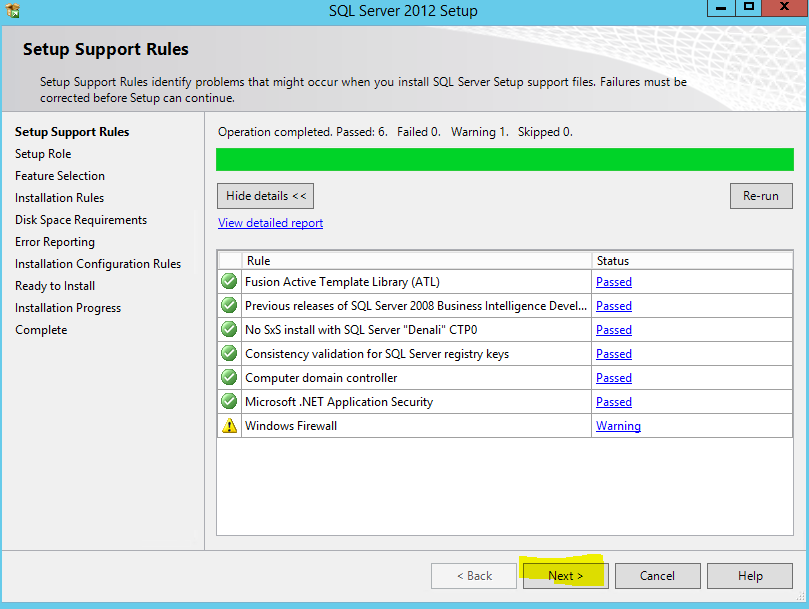Select Feature Selection step in sidebar
Viewport: 809px width, 609px height.
pyautogui.click(x=60, y=176)
